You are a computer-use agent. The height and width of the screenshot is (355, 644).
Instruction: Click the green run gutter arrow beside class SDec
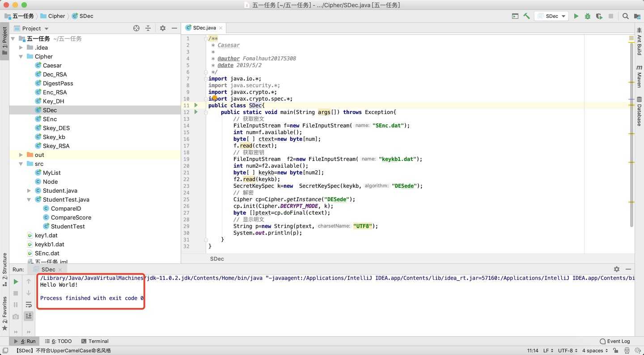point(196,106)
